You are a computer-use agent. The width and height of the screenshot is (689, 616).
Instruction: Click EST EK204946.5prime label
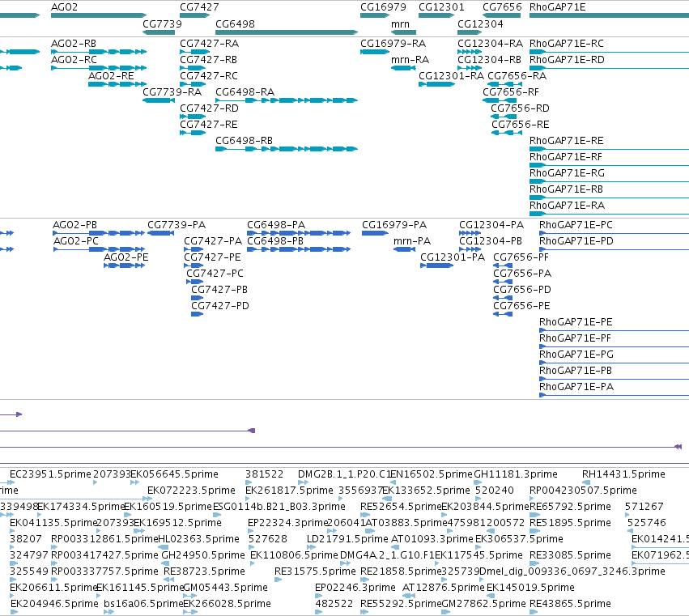pyautogui.click(x=54, y=604)
